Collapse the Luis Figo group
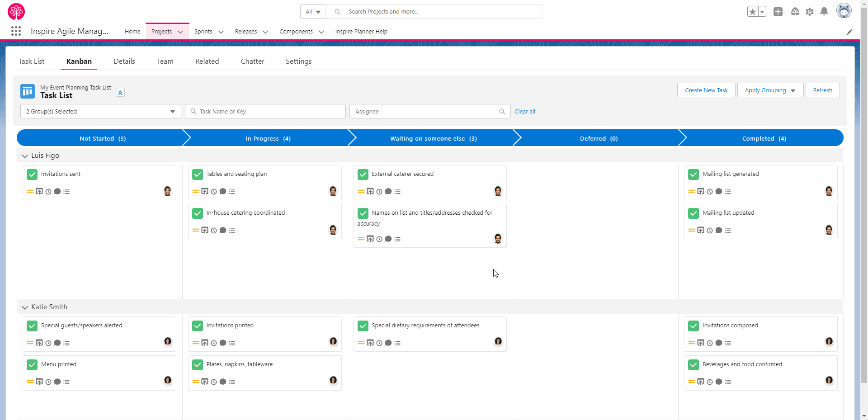The image size is (868, 420). (25, 156)
